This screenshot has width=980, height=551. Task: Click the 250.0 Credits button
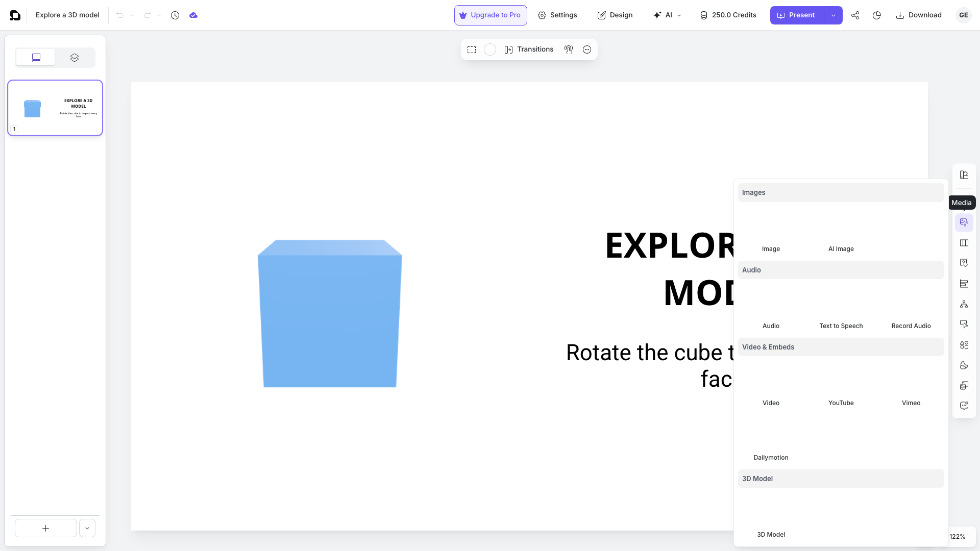[x=728, y=15]
